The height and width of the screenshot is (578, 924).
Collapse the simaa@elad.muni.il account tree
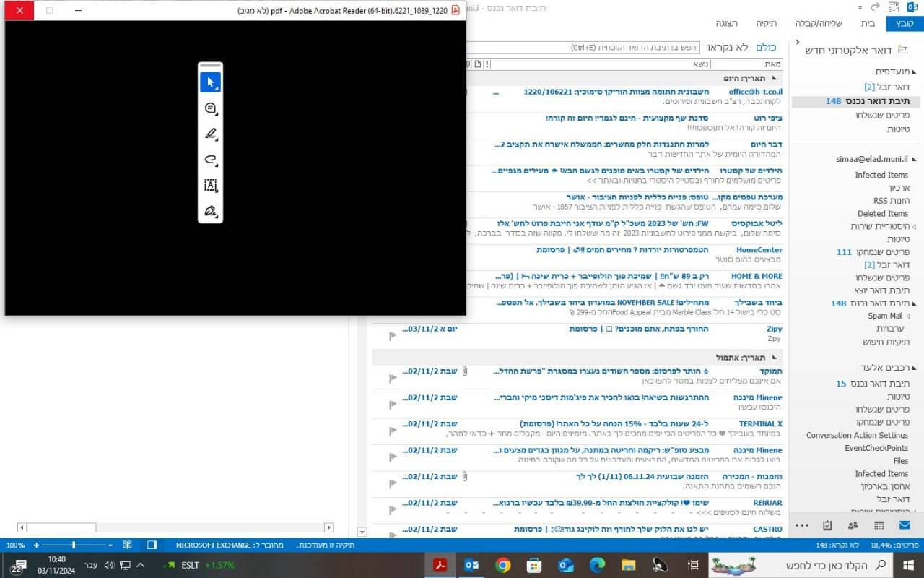tap(915, 159)
